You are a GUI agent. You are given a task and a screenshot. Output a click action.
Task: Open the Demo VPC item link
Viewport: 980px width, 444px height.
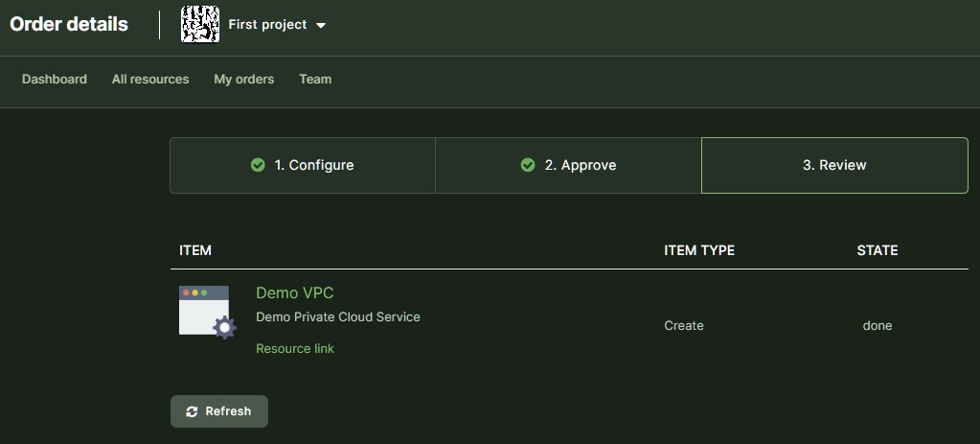[295, 293]
